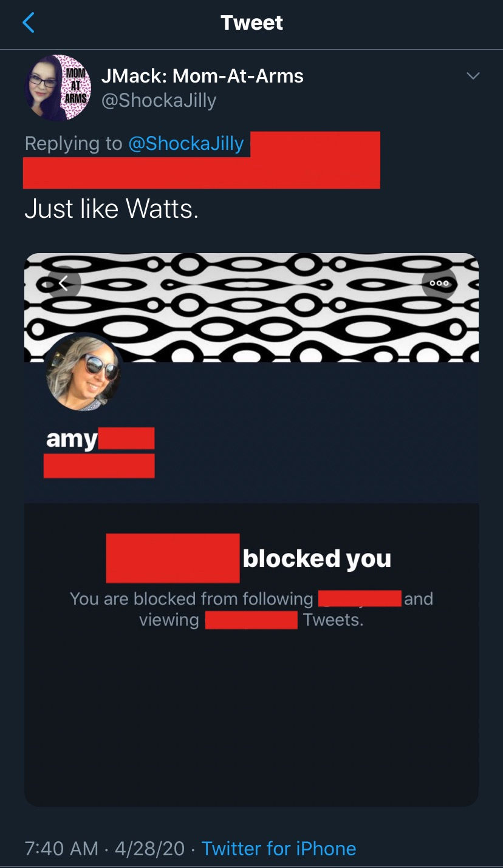Click the 7:40 AM 4/28/20 timestamp
The image size is (503, 868).
[104, 848]
